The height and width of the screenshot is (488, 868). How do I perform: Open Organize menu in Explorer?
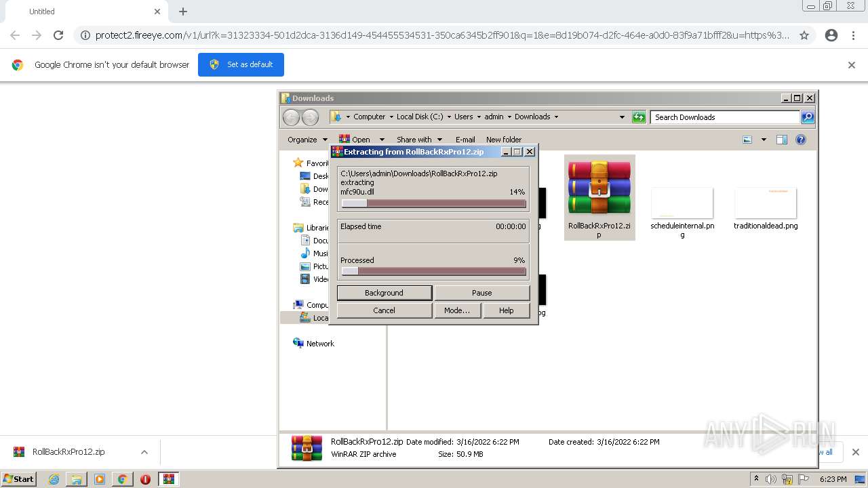click(307, 140)
